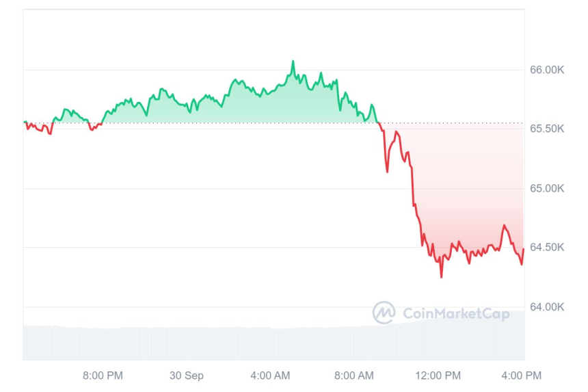Select the 30 Sep date axis label

pyautogui.click(x=186, y=376)
